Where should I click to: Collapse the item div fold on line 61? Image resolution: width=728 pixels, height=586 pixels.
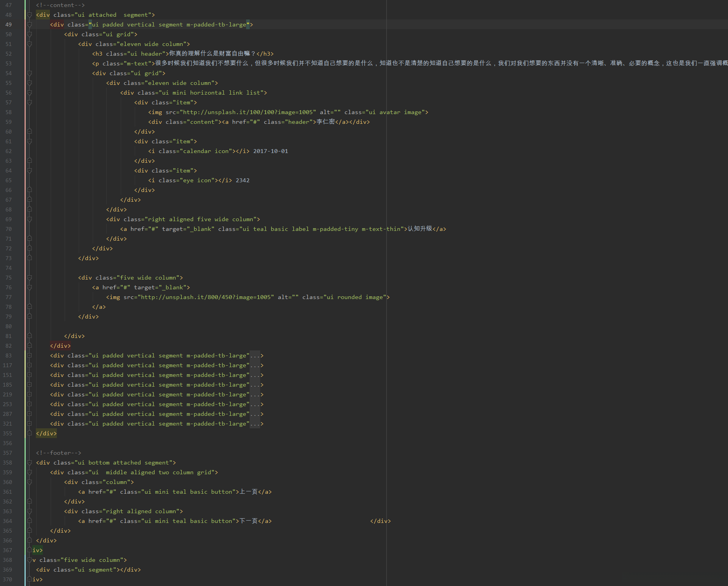(30, 141)
